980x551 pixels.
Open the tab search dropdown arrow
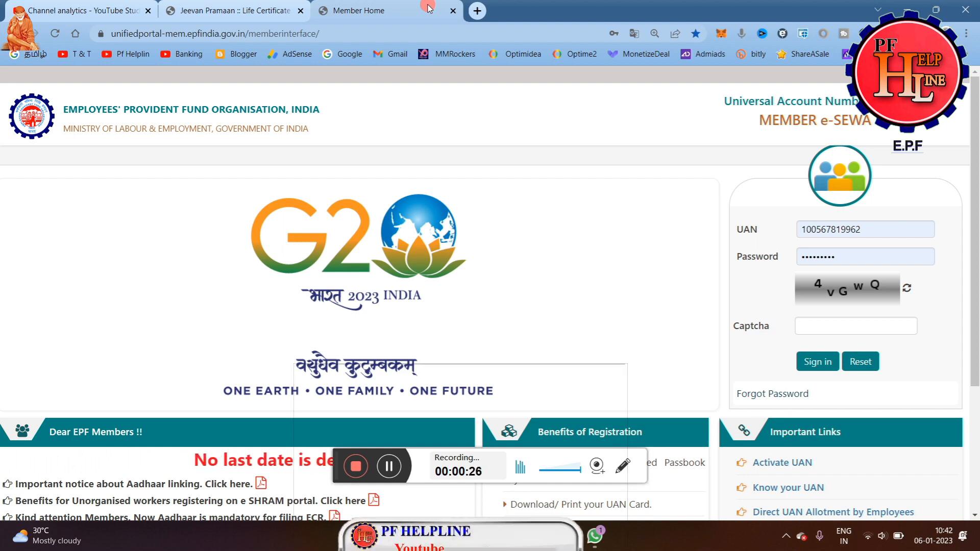click(877, 10)
